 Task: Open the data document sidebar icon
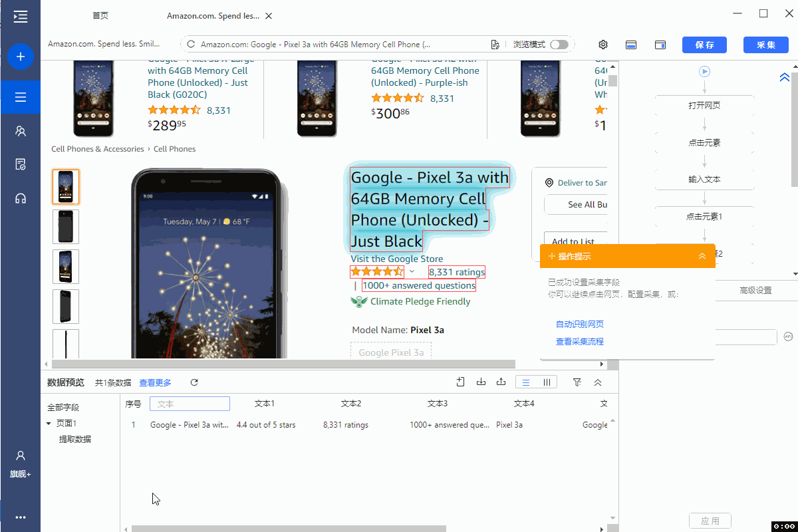point(21,164)
